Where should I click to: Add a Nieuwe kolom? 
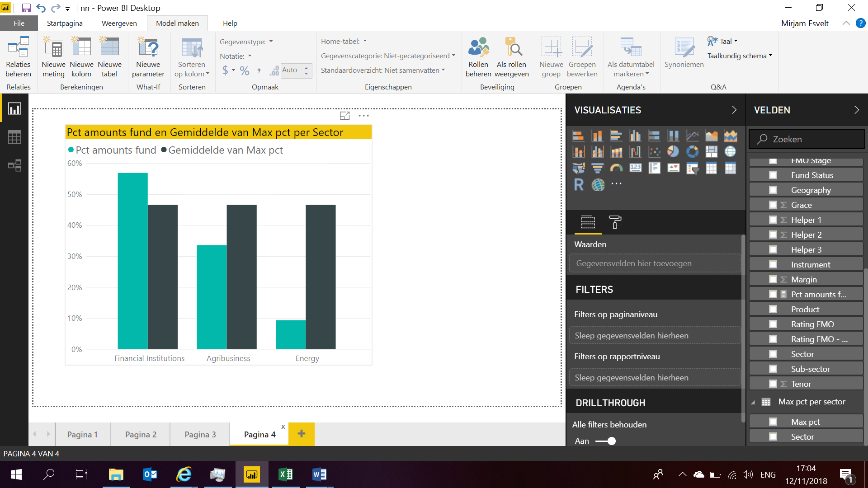click(x=81, y=57)
